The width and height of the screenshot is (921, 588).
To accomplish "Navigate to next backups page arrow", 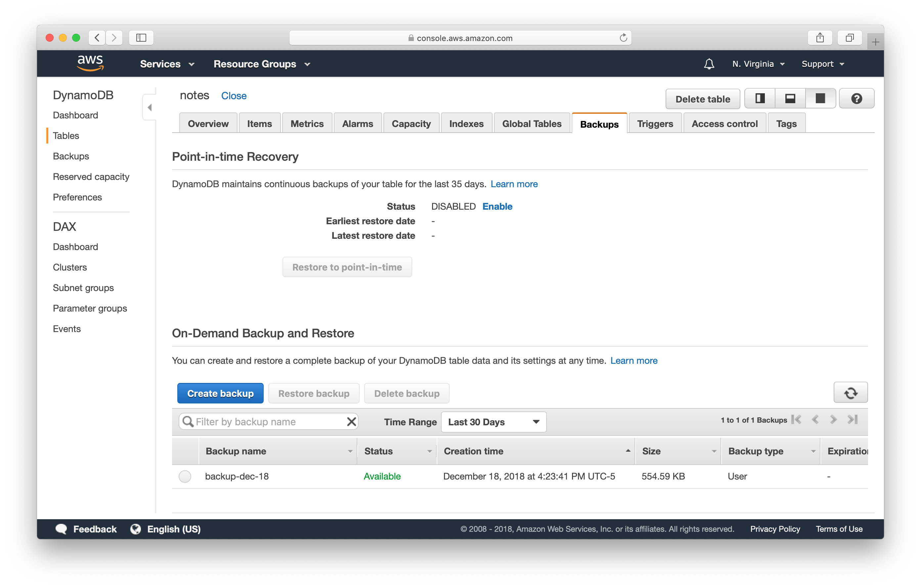I will click(x=833, y=421).
